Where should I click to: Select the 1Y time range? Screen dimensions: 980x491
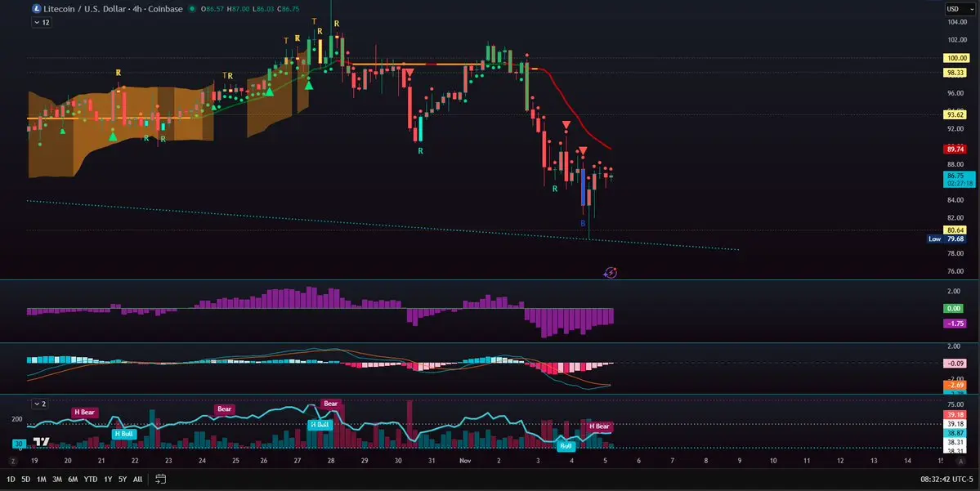point(108,479)
